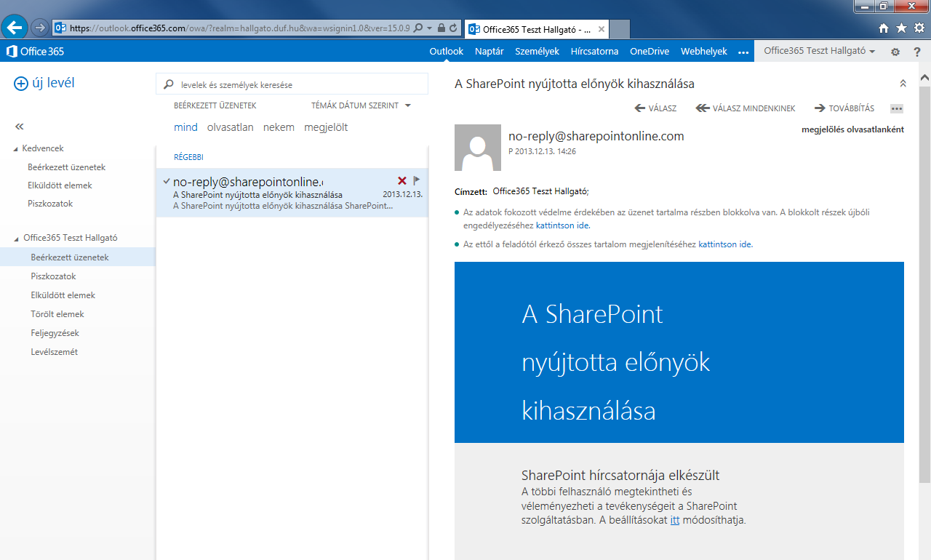Click the refresh icon in address bar
The image size is (931, 560).
pyautogui.click(x=454, y=28)
